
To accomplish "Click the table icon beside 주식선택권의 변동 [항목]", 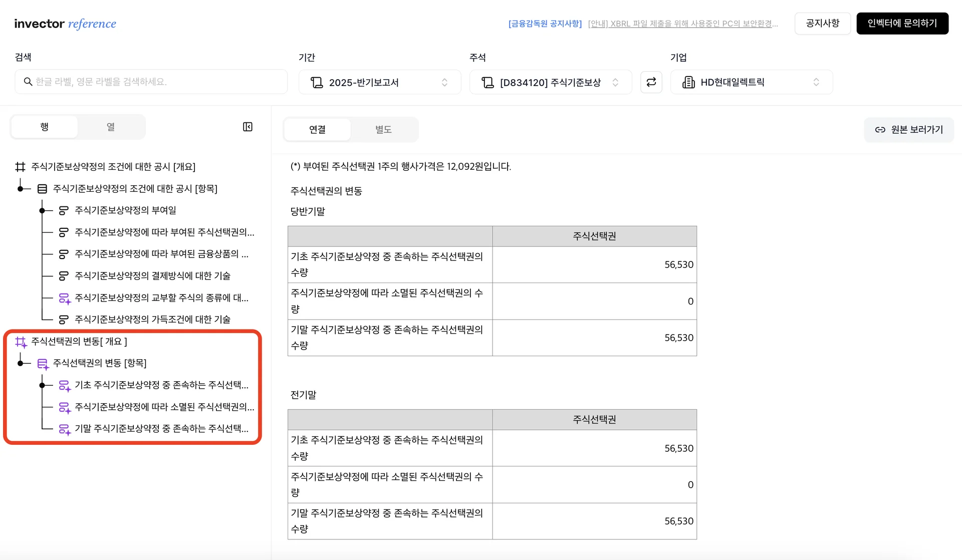I will tap(43, 364).
